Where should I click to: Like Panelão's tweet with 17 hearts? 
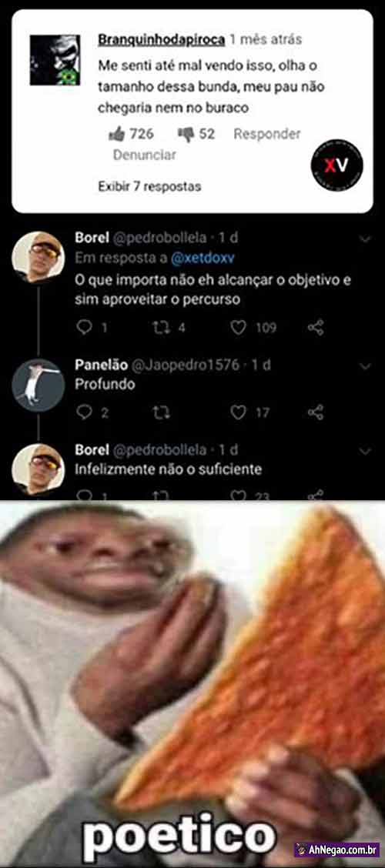pyautogui.click(x=238, y=412)
